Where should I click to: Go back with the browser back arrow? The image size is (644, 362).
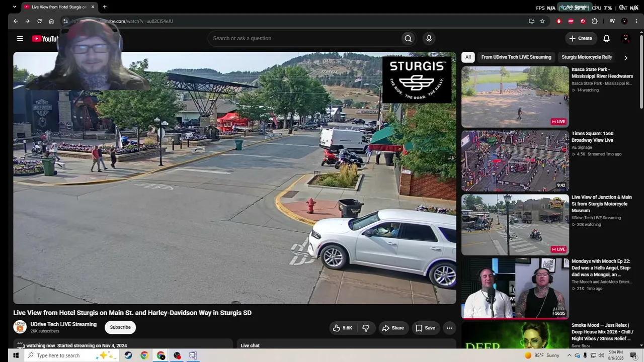(16, 21)
